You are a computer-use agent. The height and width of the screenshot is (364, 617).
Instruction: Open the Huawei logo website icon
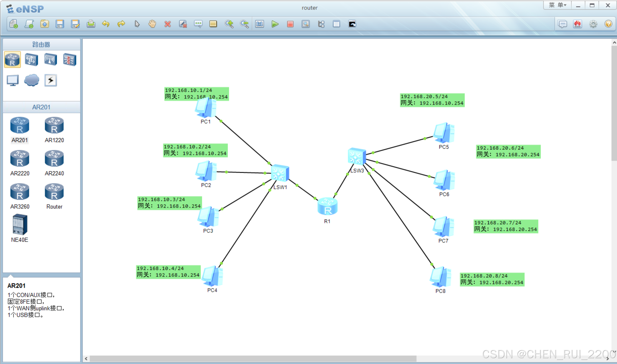pyautogui.click(x=578, y=24)
